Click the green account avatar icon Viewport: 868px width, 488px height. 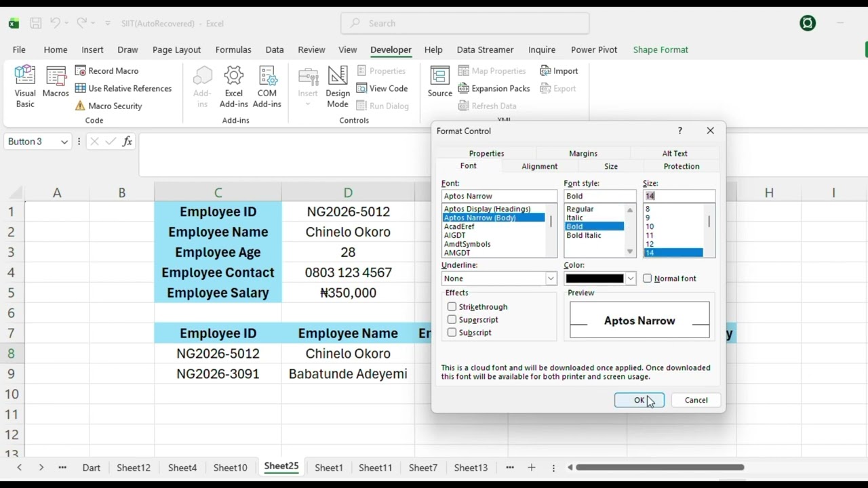(808, 23)
